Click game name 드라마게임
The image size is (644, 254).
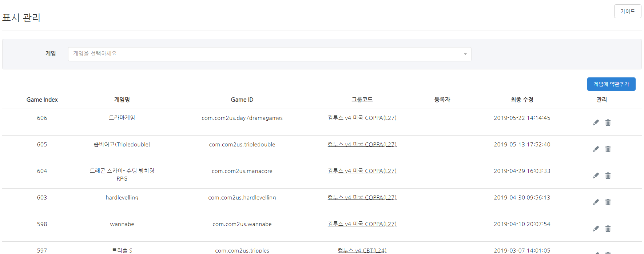(122, 118)
